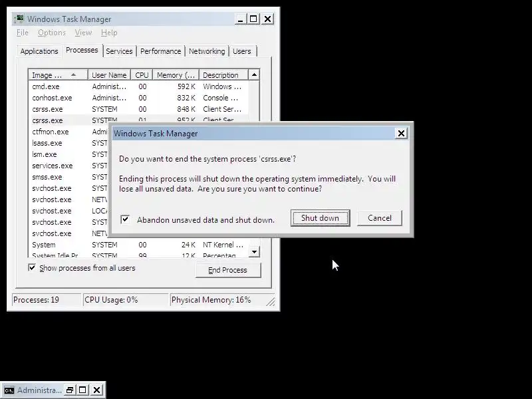Click the 832 K memory value for conhost.exe
Image resolution: width=532 pixels, height=399 pixels.
pos(186,98)
